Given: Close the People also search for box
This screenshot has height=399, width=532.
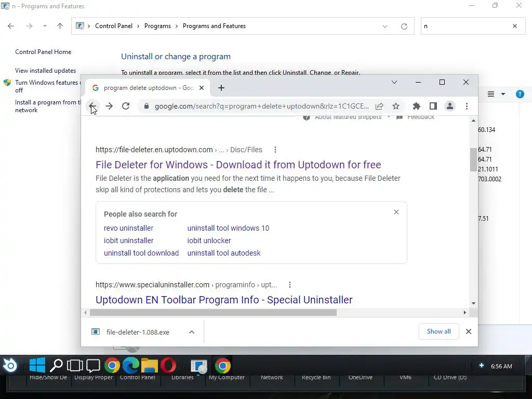Looking at the screenshot, I should [x=396, y=212].
